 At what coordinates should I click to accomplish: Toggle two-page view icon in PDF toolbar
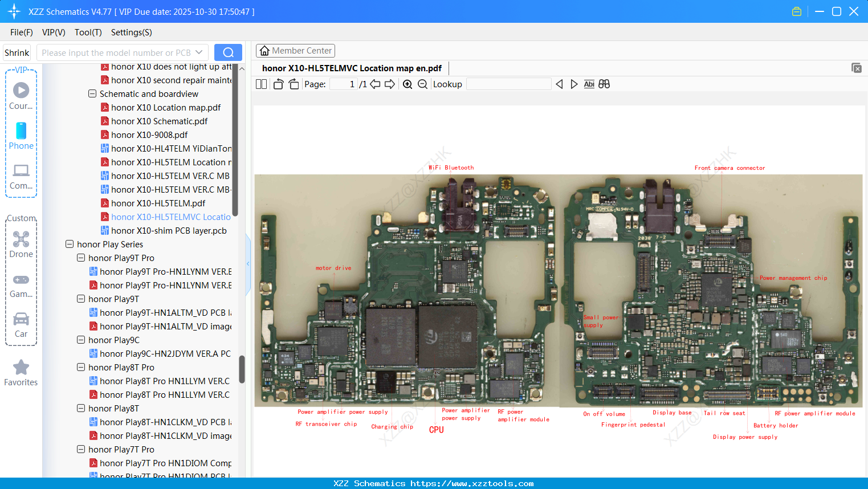(x=261, y=84)
